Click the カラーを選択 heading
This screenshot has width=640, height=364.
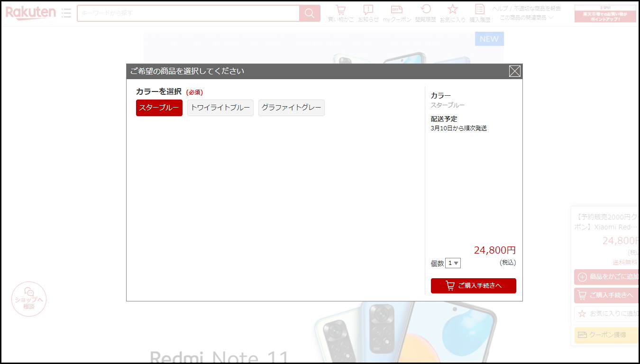[x=159, y=91]
